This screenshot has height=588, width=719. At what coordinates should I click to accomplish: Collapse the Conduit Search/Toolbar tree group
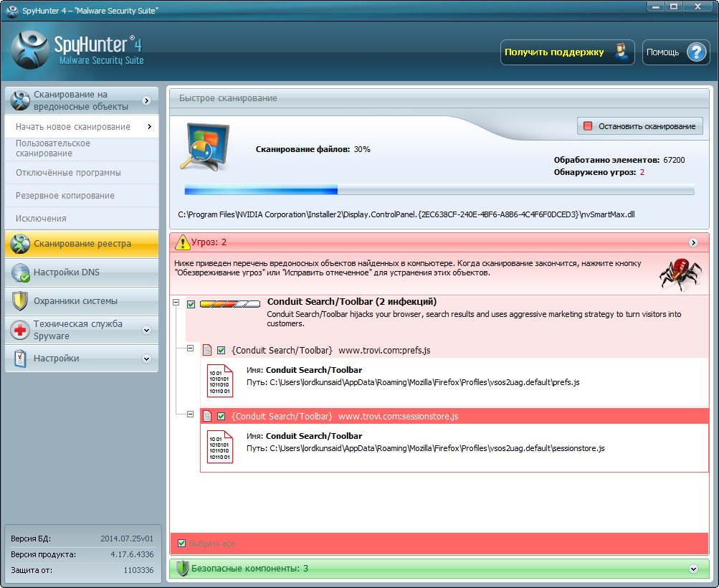tap(176, 303)
